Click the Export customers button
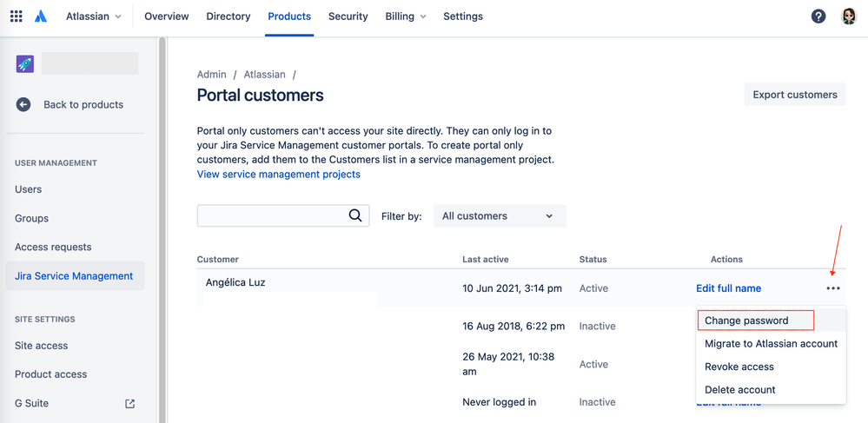 click(x=795, y=95)
